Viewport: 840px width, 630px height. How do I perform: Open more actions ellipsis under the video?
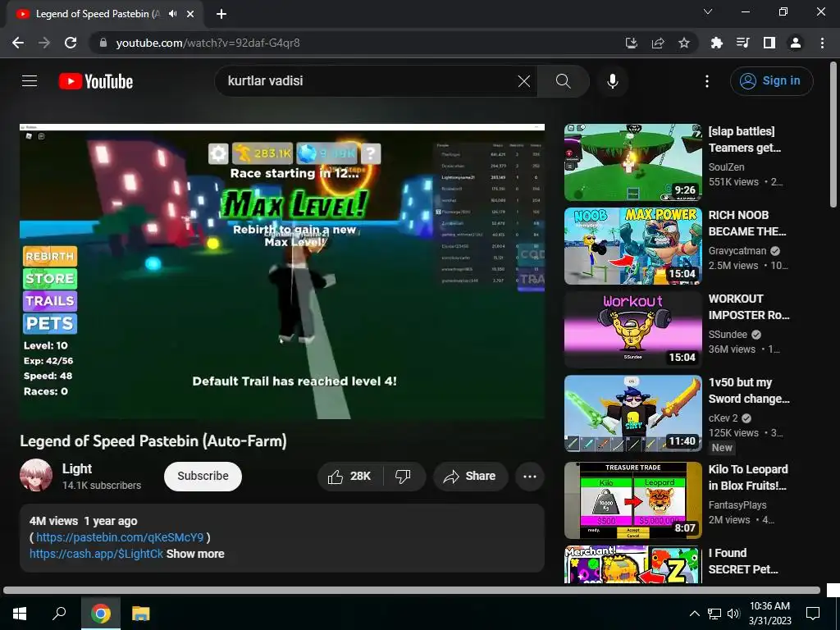pyautogui.click(x=530, y=477)
